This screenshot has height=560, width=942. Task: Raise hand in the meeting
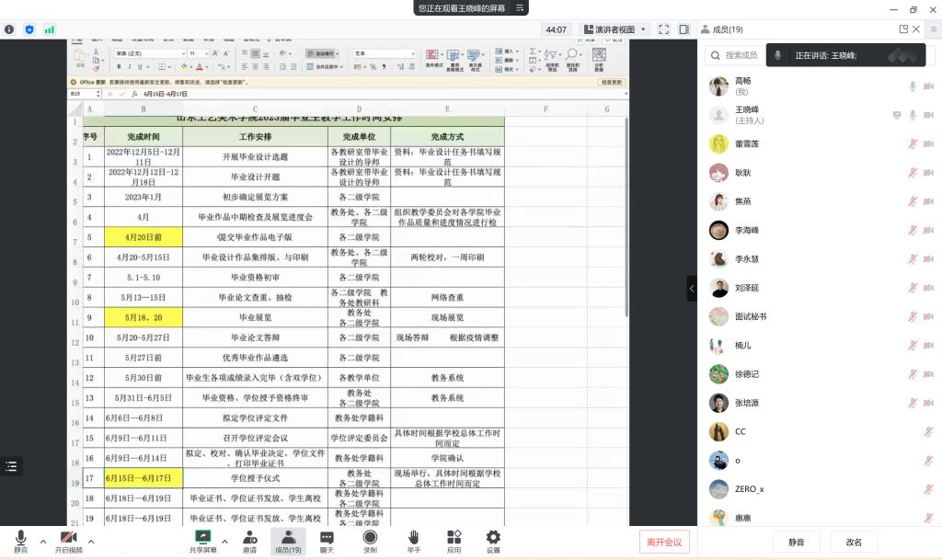coord(414,542)
